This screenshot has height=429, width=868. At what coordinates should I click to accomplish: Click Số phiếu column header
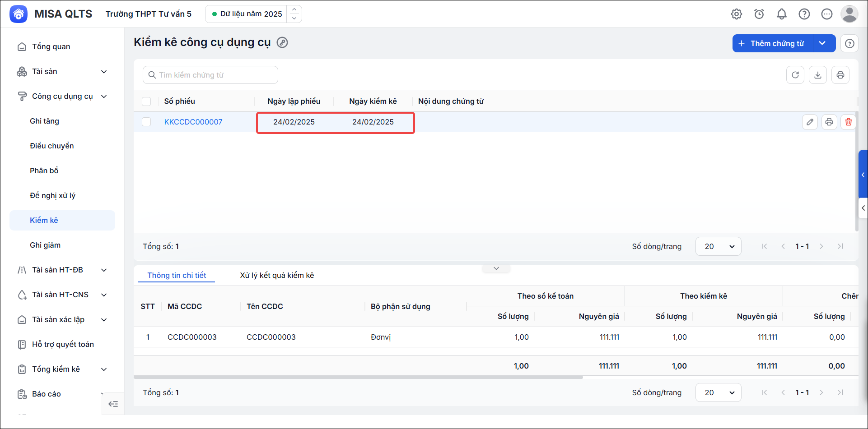[x=180, y=101]
